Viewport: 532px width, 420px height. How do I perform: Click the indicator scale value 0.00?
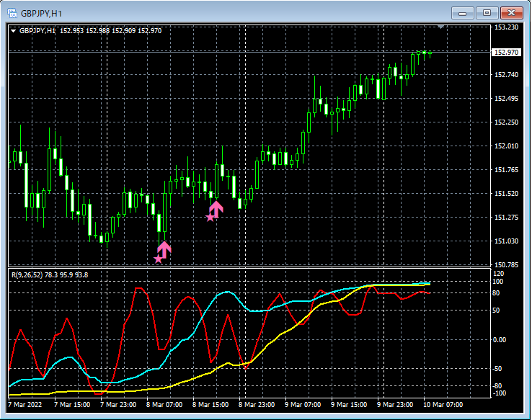tap(499, 339)
